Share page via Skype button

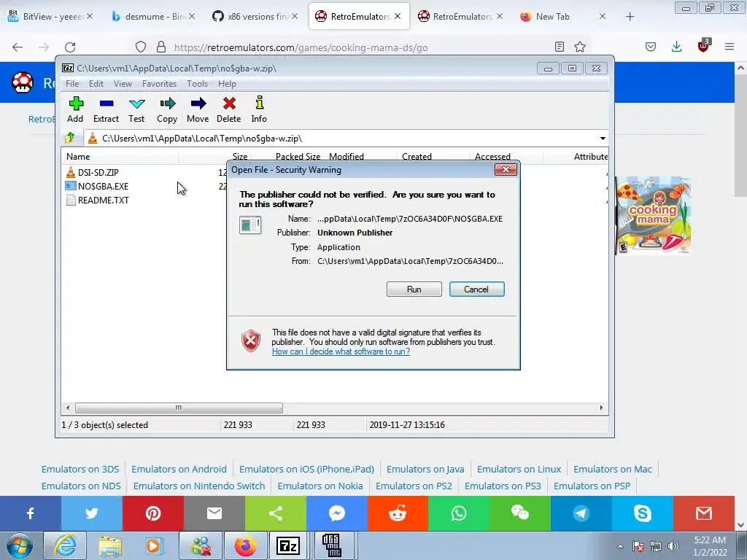[x=642, y=513]
